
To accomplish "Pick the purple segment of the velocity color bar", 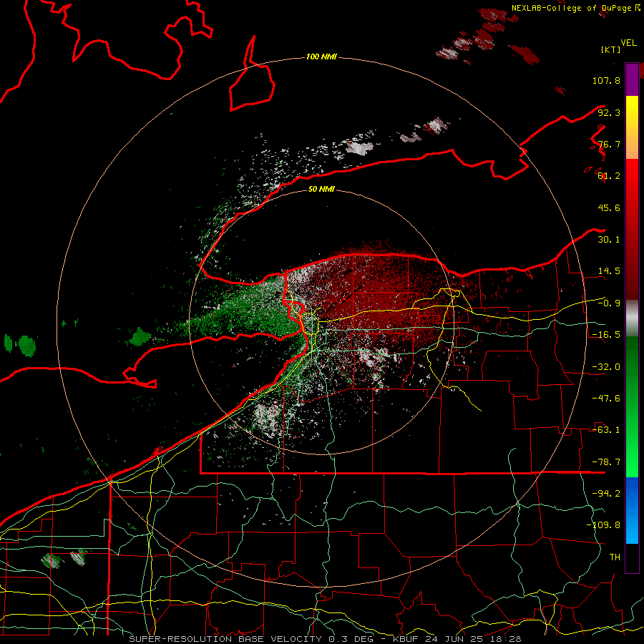I will 632,79.
